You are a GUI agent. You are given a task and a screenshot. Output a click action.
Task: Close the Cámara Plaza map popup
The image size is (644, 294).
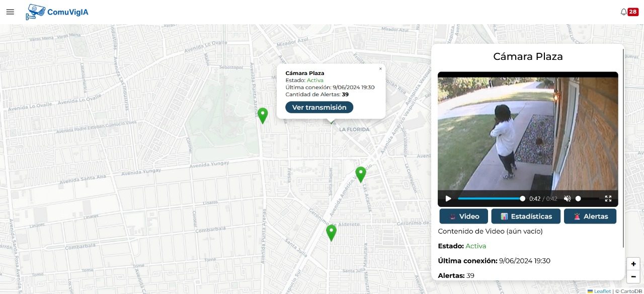coord(380,69)
